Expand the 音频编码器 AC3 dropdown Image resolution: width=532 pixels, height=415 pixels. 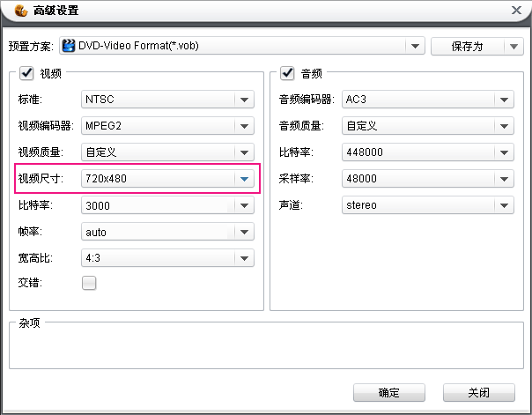[x=503, y=100]
